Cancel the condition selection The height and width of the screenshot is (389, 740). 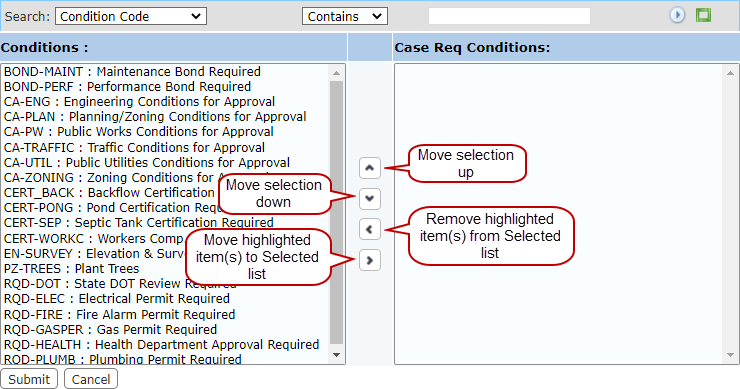click(x=91, y=379)
